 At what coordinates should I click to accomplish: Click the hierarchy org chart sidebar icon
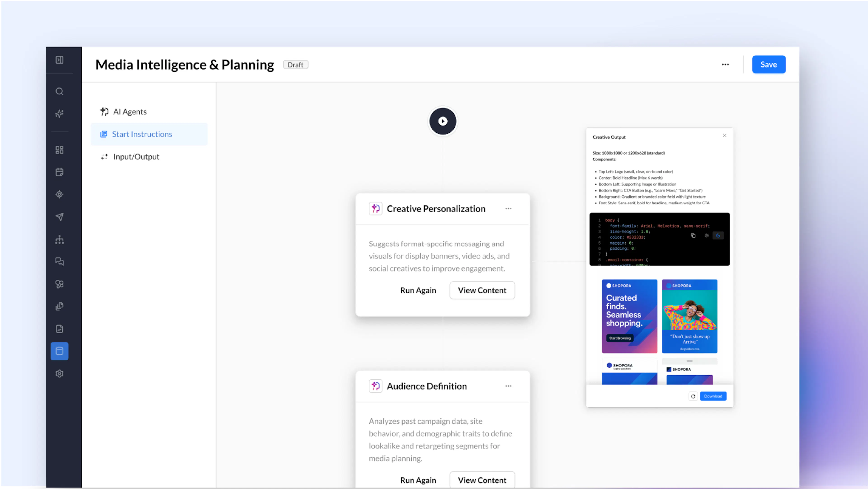click(x=59, y=240)
